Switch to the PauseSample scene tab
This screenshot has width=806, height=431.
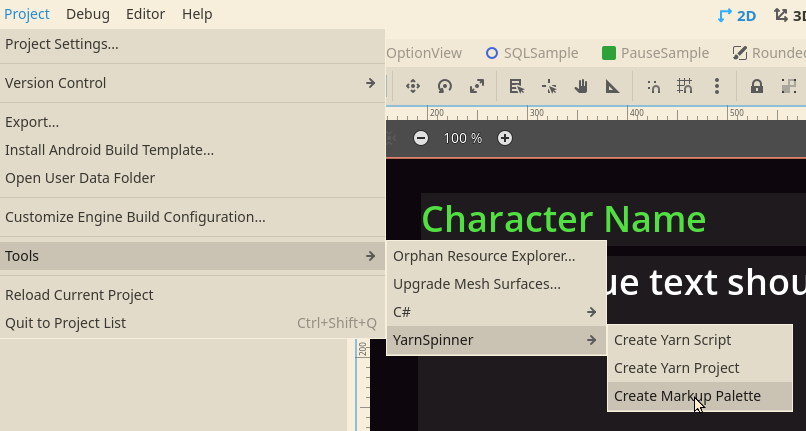655,53
